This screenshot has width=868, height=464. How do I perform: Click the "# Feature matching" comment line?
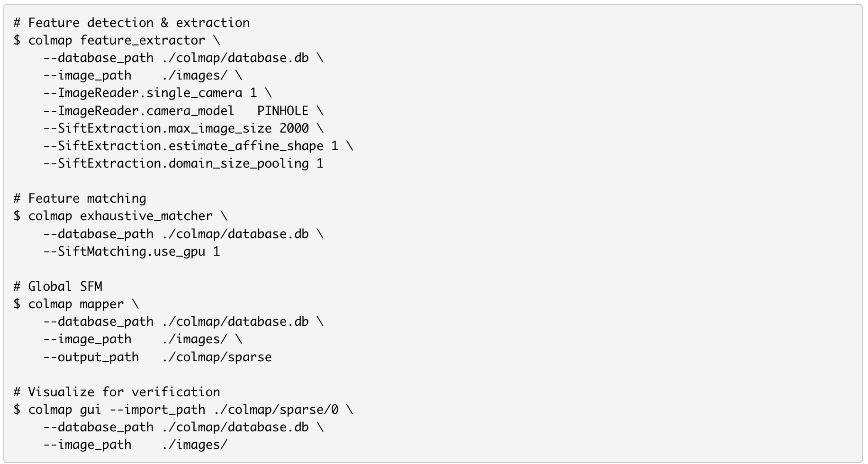pos(80,198)
